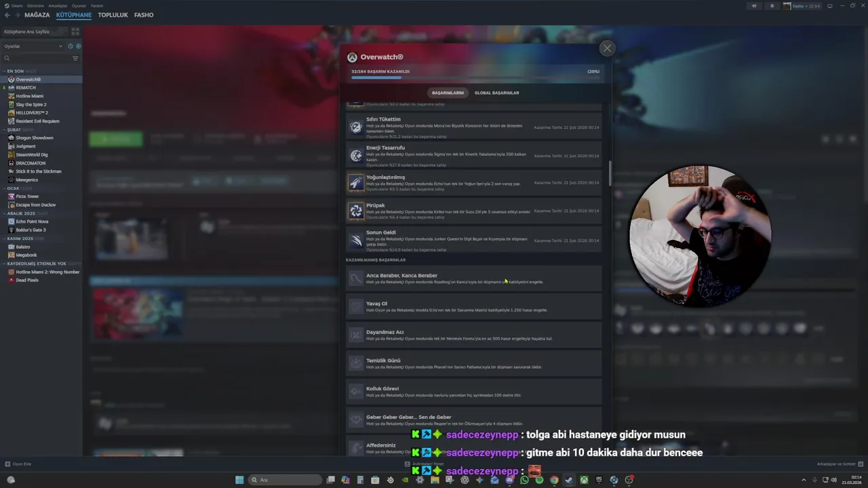Toggle the recent activity clock filter
868x488 pixels.
70,46
